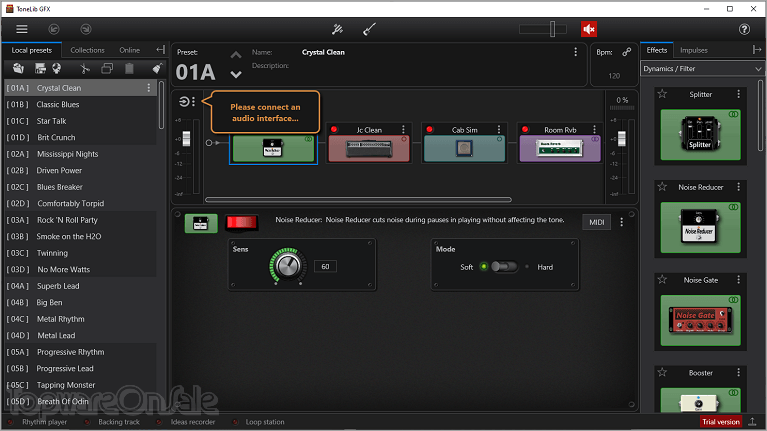Click the paste clipboard icon
767x431 pixels.
click(x=129, y=68)
